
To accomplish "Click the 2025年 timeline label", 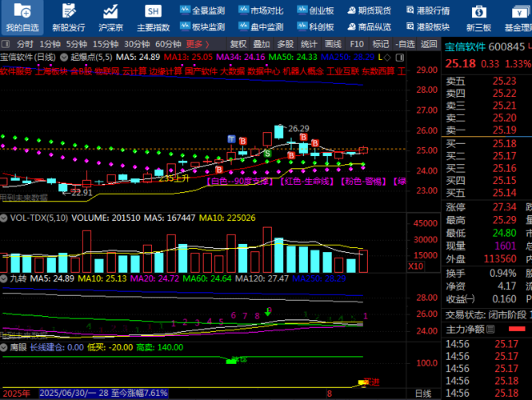I will tap(16, 394).
